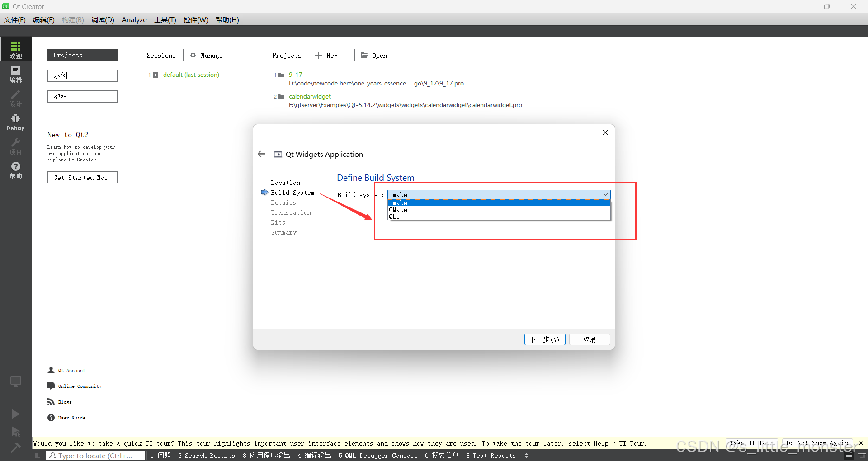Viewport: 868px width, 461px height.
Task: Click the folder icon next to 9_17
Action: [x=281, y=75]
